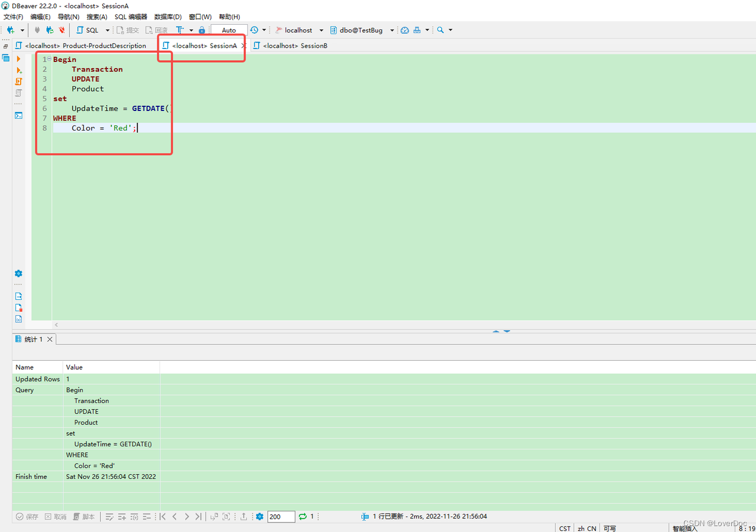Screen dimensions: 756x532
Task: Click the new database connection plug icon
Action: coord(10,30)
